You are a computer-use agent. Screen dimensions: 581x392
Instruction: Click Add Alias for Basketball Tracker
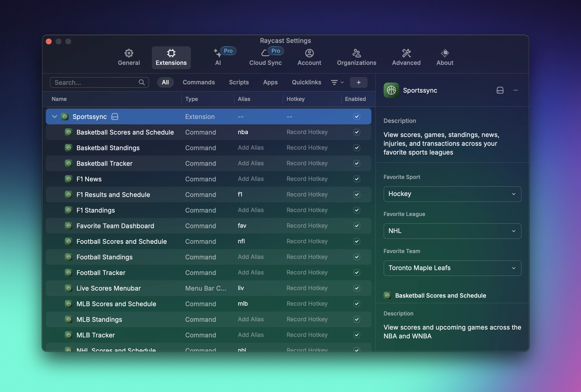[251, 163]
